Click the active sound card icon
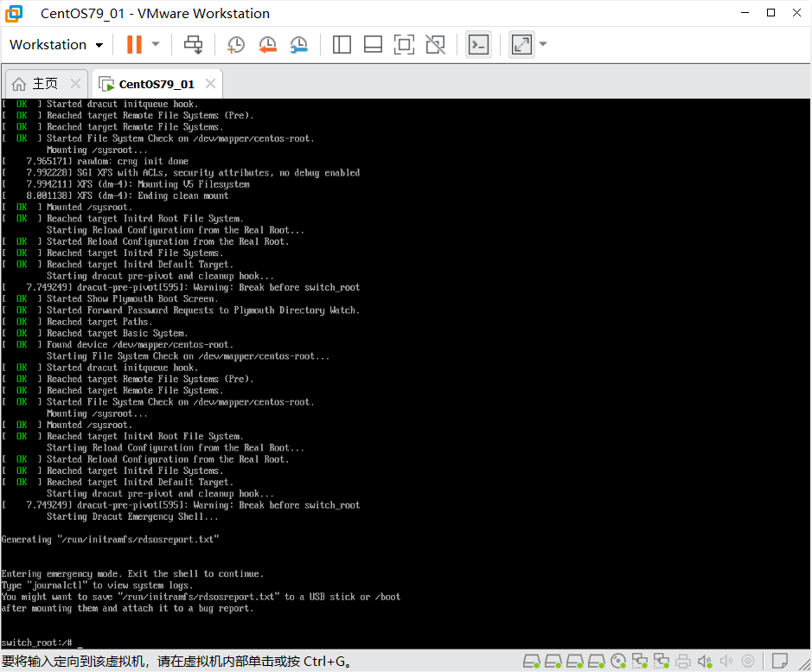The width and height of the screenshot is (812, 672). coord(705,661)
